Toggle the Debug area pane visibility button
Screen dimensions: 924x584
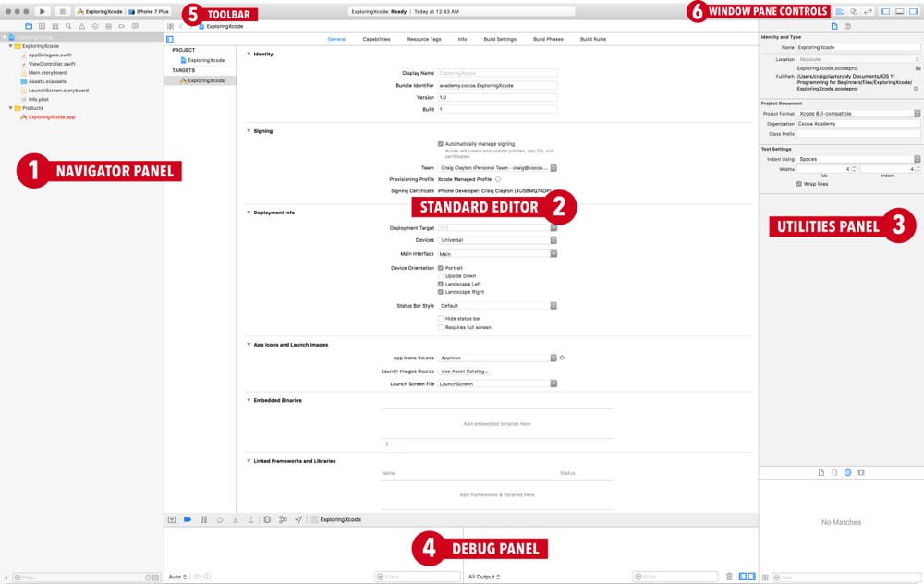(899, 11)
